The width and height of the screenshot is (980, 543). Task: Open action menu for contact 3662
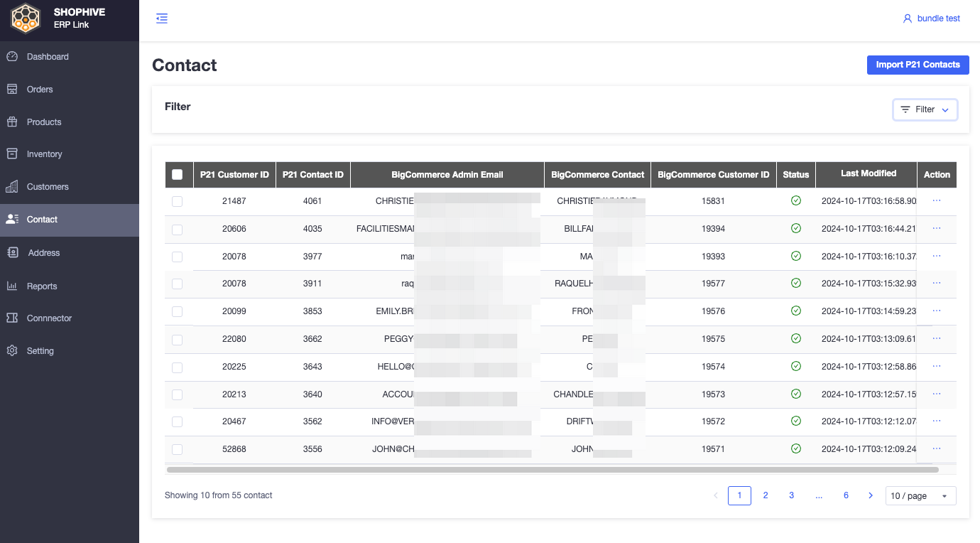[937, 338]
